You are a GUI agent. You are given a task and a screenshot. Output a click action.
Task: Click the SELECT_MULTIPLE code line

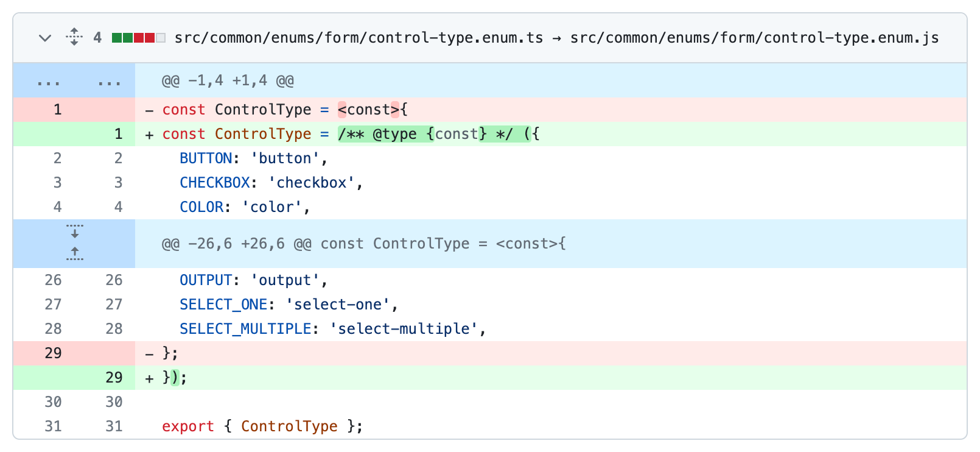point(332,329)
